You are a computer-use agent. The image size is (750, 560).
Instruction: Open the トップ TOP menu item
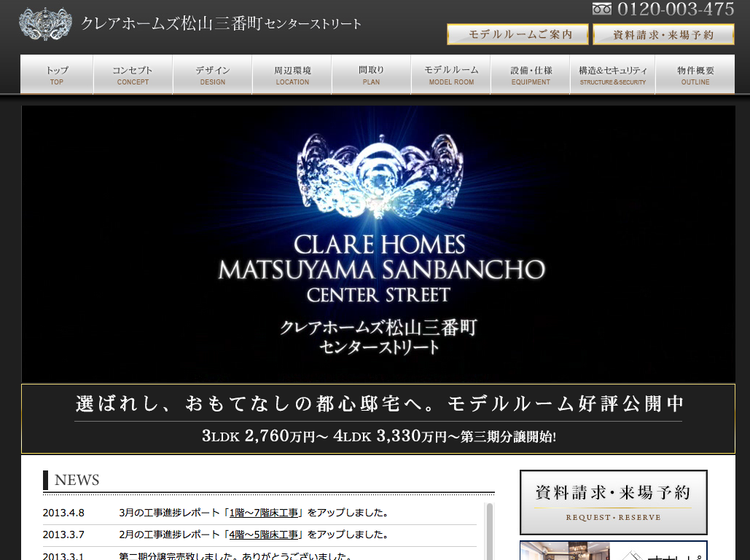[x=57, y=75]
